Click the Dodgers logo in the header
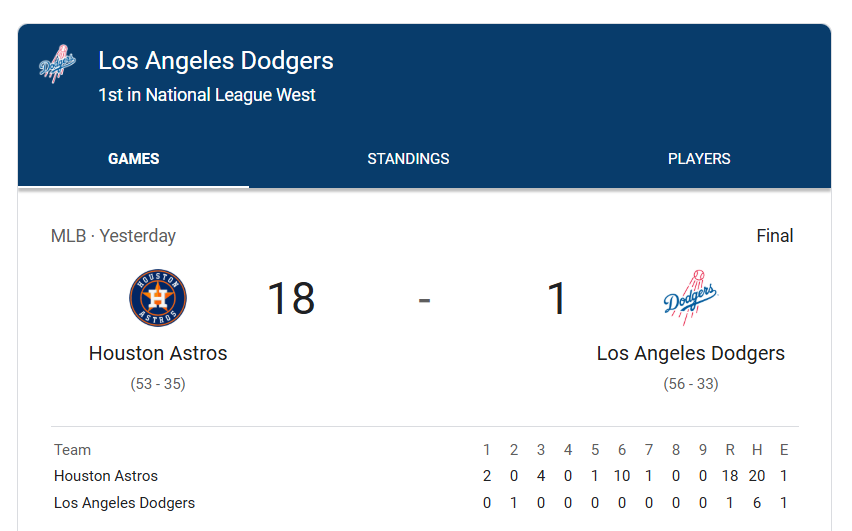852x531 pixels. coord(58,64)
